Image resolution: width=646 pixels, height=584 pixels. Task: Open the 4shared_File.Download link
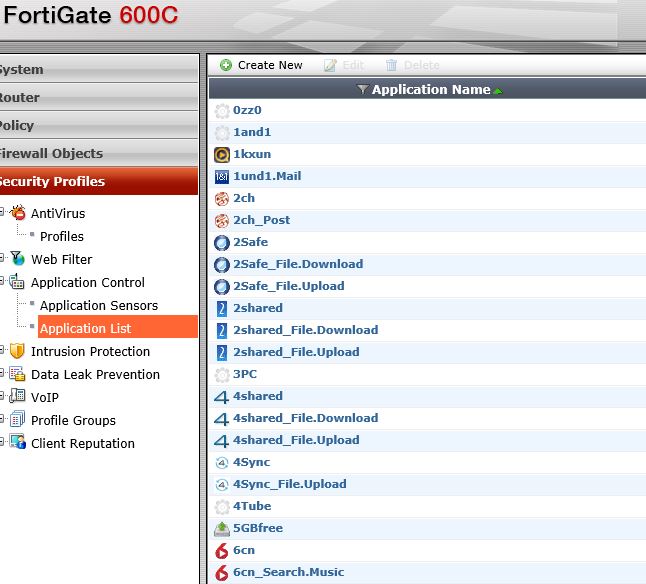(306, 418)
